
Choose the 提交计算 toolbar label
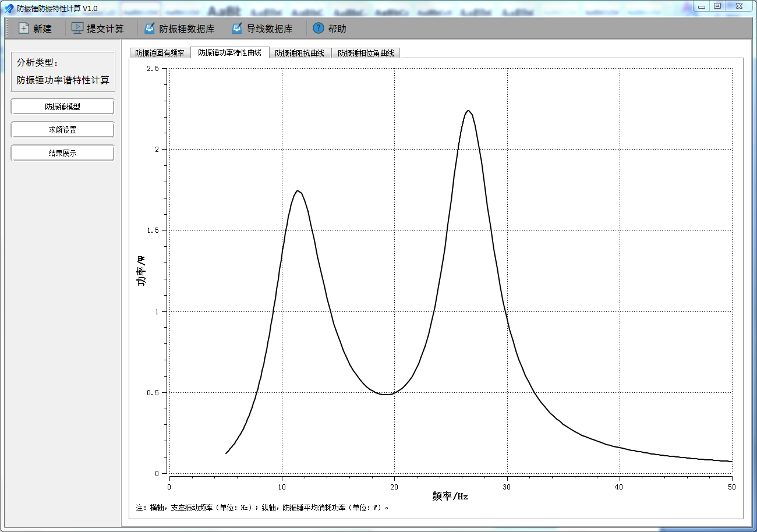(x=105, y=29)
